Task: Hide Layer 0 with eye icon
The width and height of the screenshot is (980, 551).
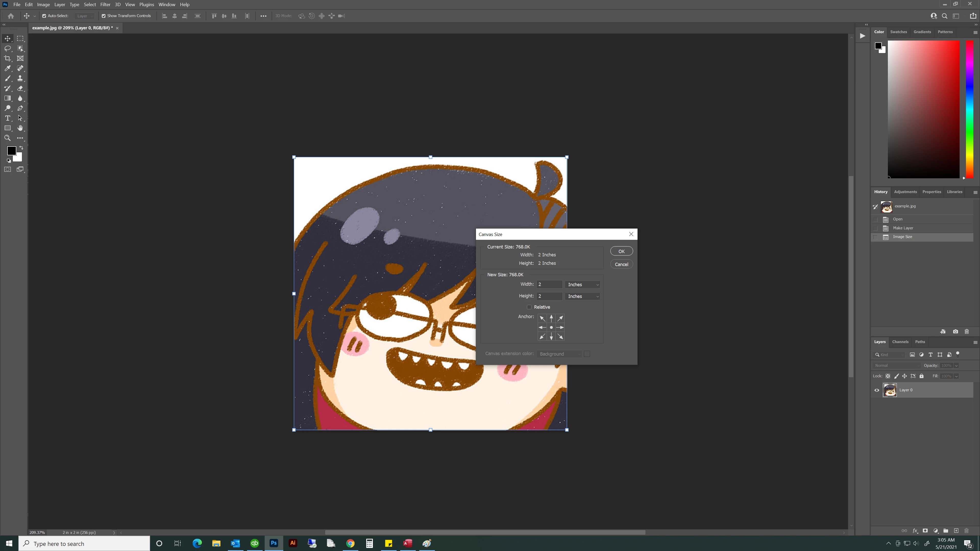Action: point(877,390)
